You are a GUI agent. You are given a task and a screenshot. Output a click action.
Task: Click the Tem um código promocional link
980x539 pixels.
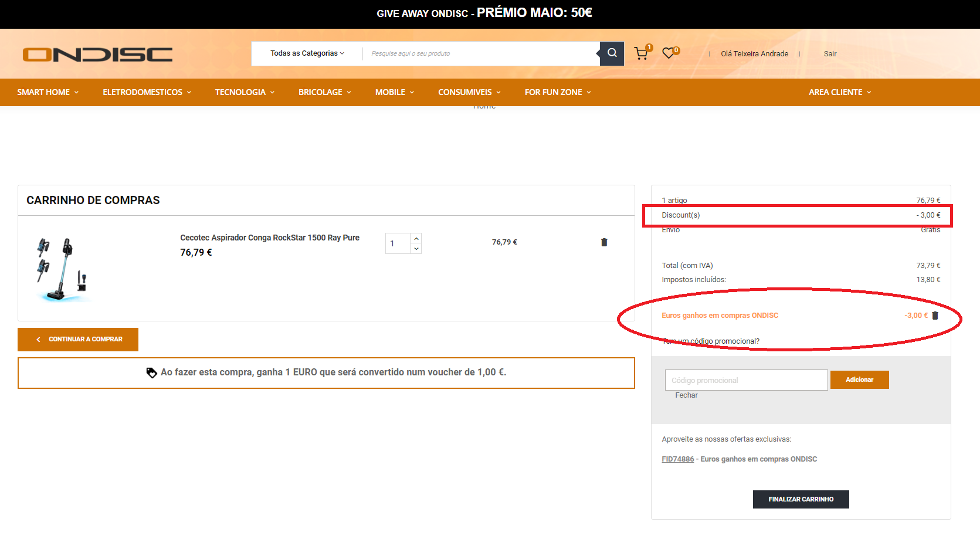[711, 341]
